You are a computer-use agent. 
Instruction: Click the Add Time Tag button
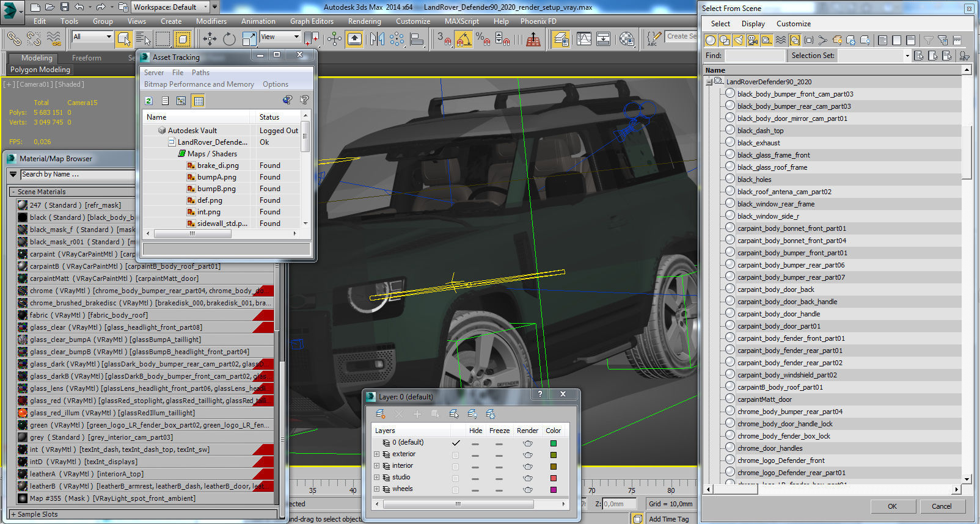668,519
